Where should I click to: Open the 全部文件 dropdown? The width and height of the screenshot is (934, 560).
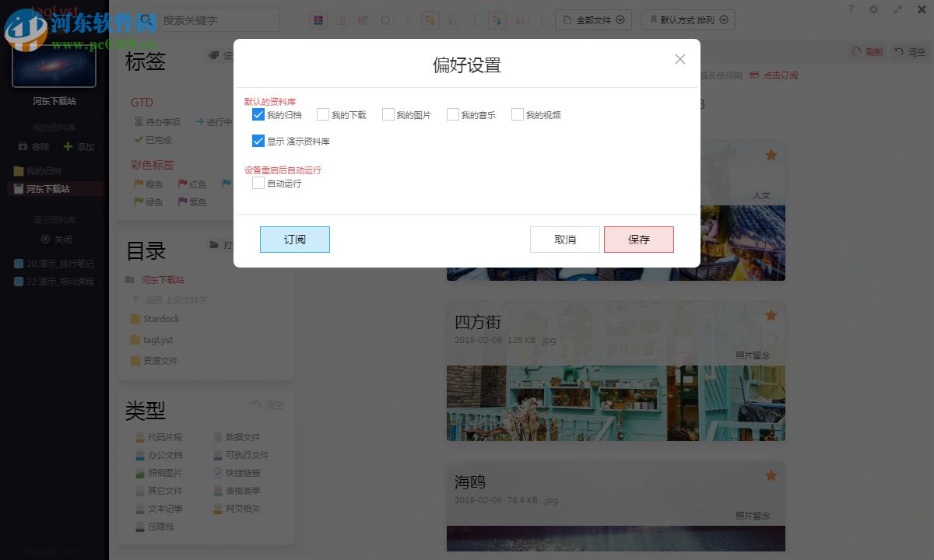coord(595,19)
